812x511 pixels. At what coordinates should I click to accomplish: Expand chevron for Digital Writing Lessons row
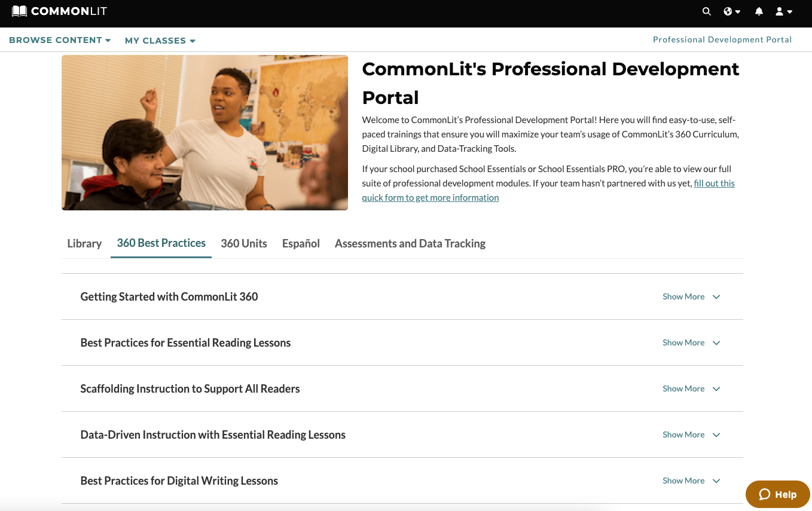point(716,481)
